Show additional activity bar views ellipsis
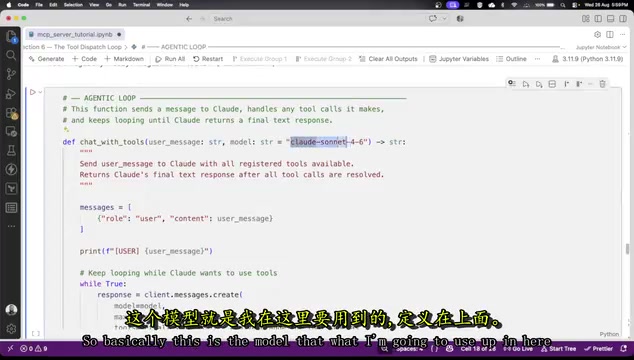The width and height of the screenshot is (634, 360). point(11,226)
